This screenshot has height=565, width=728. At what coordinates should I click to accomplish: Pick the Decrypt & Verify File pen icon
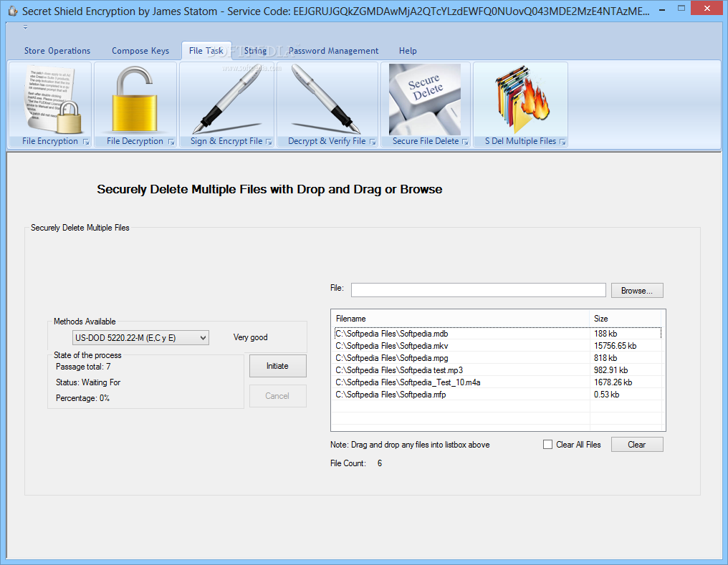[x=327, y=100]
